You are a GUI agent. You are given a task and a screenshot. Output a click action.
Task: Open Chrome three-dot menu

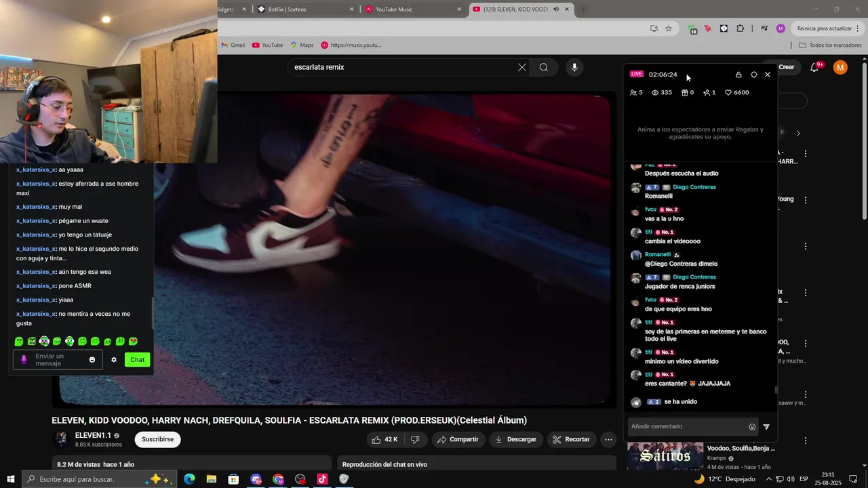click(x=859, y=28)
